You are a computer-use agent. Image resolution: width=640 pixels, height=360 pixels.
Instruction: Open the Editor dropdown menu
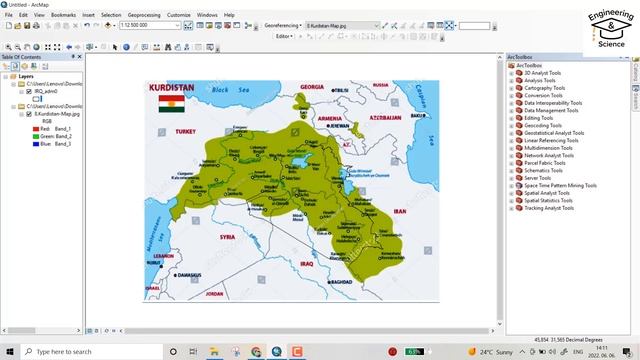click(x=284, y=36)
